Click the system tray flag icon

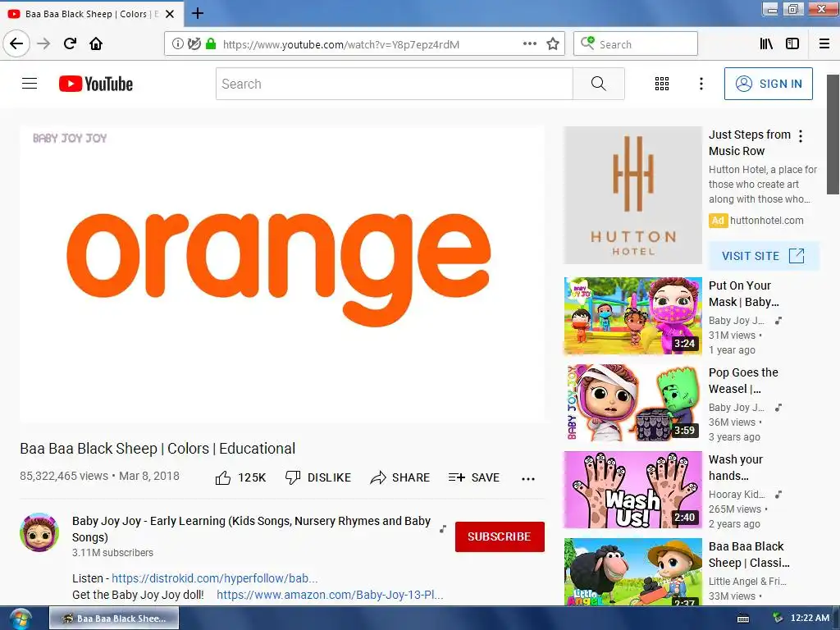tap(778, 618)
